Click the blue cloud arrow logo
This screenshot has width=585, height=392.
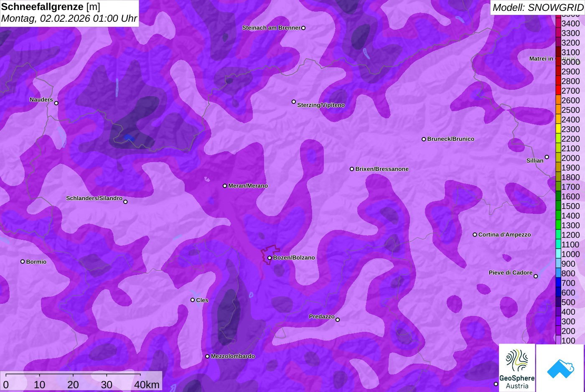coord(560,368)
